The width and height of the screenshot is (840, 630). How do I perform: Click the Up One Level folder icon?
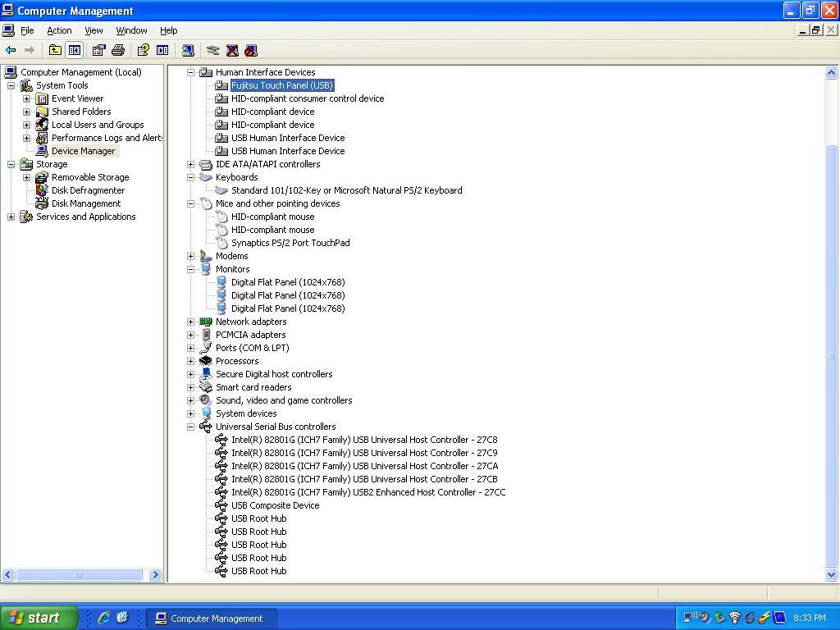point(55,50)
